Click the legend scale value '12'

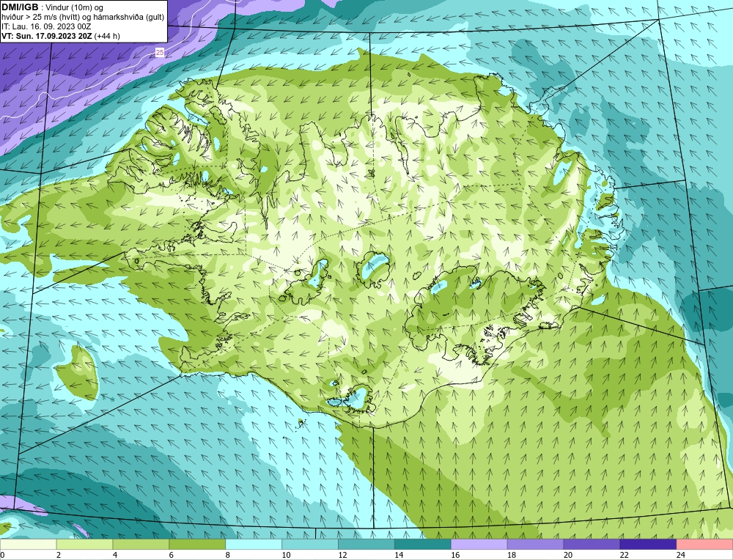coord(342,555)
